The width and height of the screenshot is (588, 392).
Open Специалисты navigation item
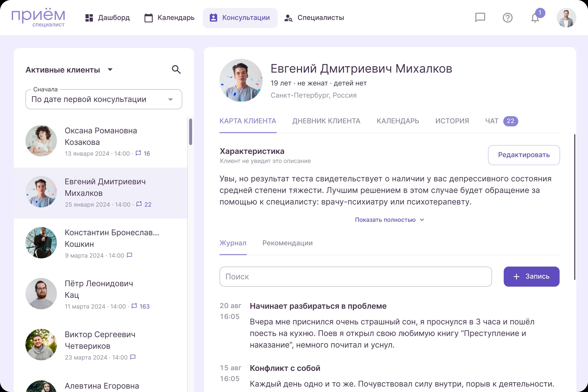pos(314,18)
